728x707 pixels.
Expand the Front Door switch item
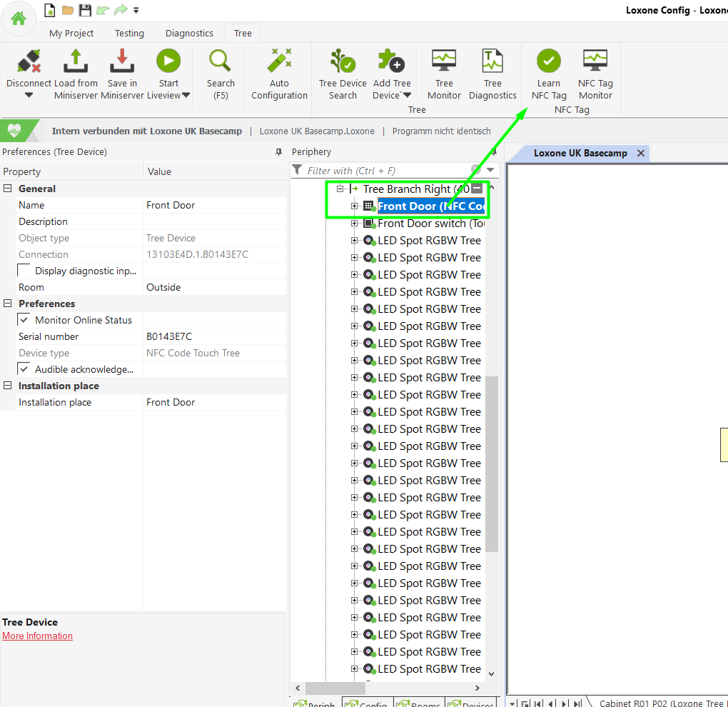(x=354, y=223)
